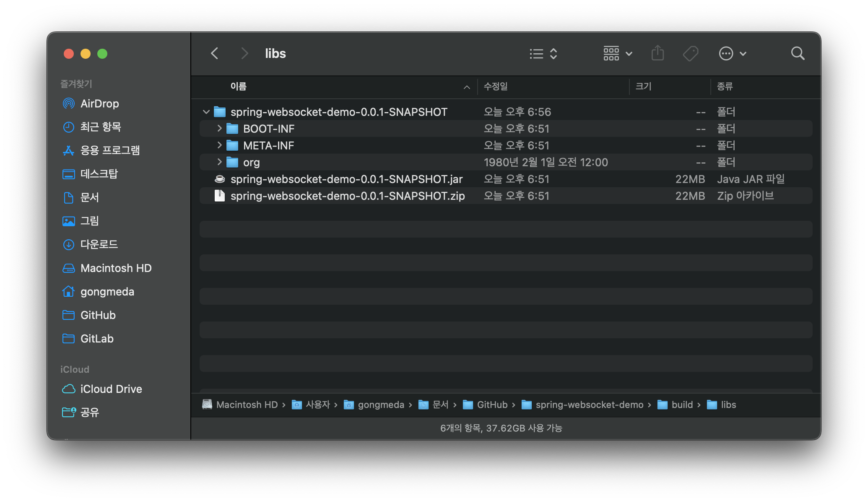Sort by the 크기 column header
This screenshot has height=502, width=868.
coord(643,86)
